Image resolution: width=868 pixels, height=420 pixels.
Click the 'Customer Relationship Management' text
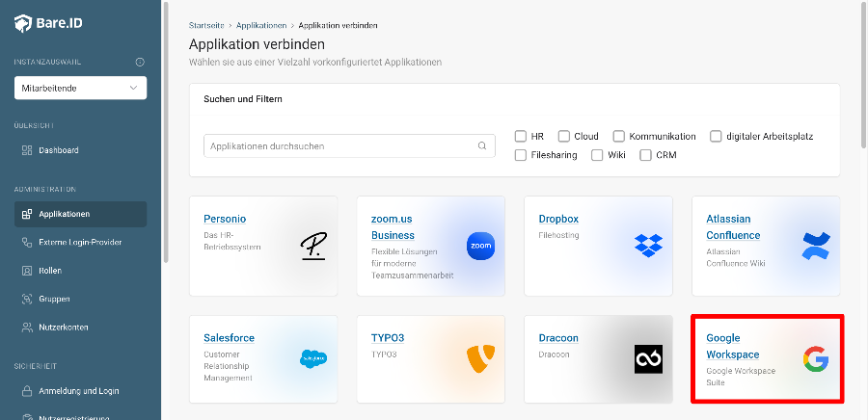click(228, 366)
